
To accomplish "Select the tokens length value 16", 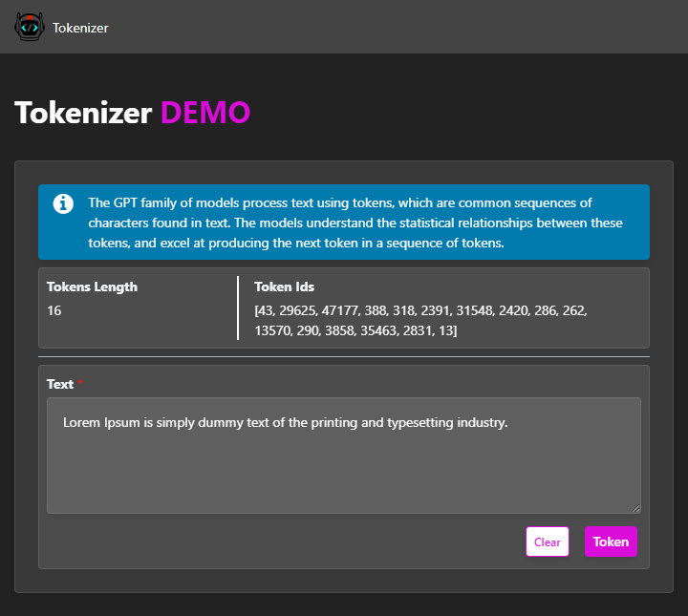I will tap(54, 310).
